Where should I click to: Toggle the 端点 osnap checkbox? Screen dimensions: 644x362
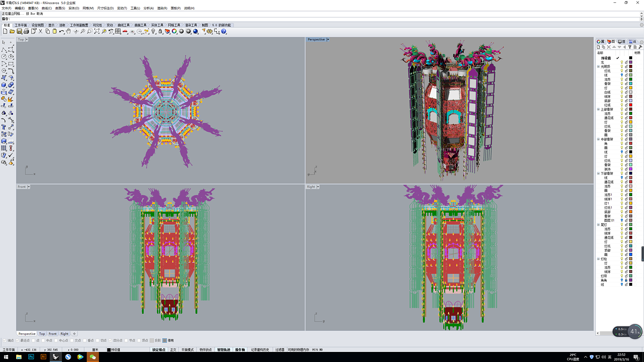(x=5, y=340)
